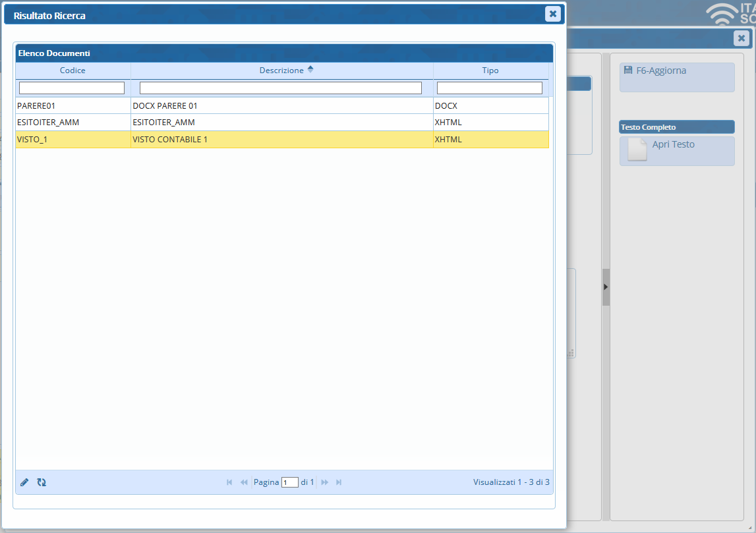756x533 pixels.
Task: Click the Codice filter input field
Action: pos(72,88)
